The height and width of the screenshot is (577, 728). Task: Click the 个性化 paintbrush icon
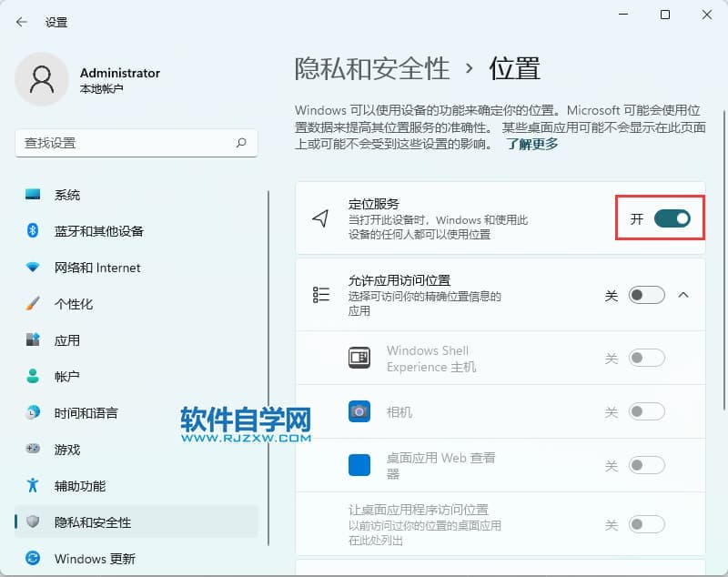point(34,303)
